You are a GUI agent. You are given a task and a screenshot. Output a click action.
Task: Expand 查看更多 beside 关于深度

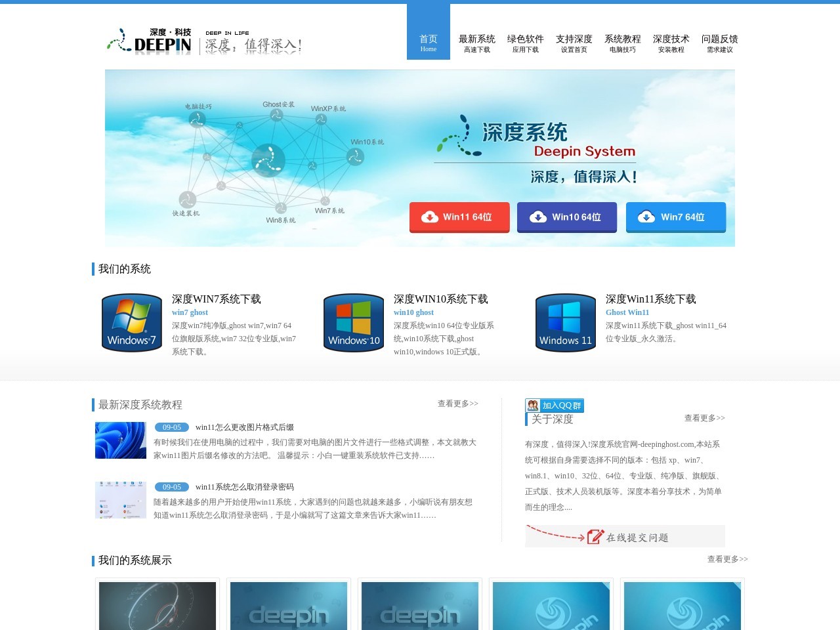(705, 418)
